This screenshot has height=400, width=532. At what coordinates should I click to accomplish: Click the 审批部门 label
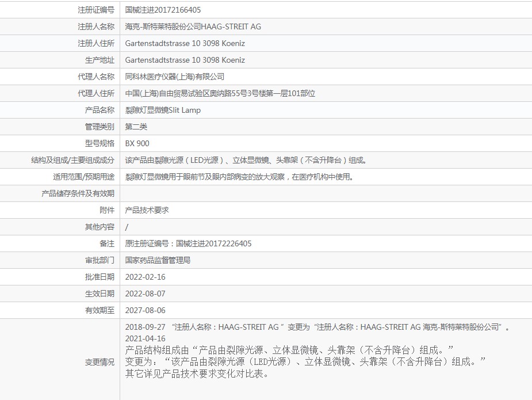coord(99,260)
